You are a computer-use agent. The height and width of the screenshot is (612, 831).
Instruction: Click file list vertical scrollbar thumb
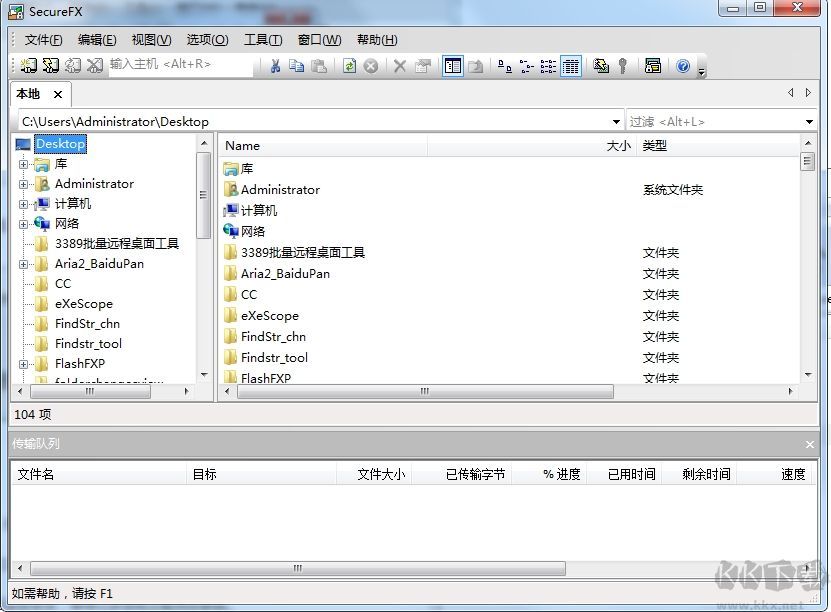click(808, 161)
